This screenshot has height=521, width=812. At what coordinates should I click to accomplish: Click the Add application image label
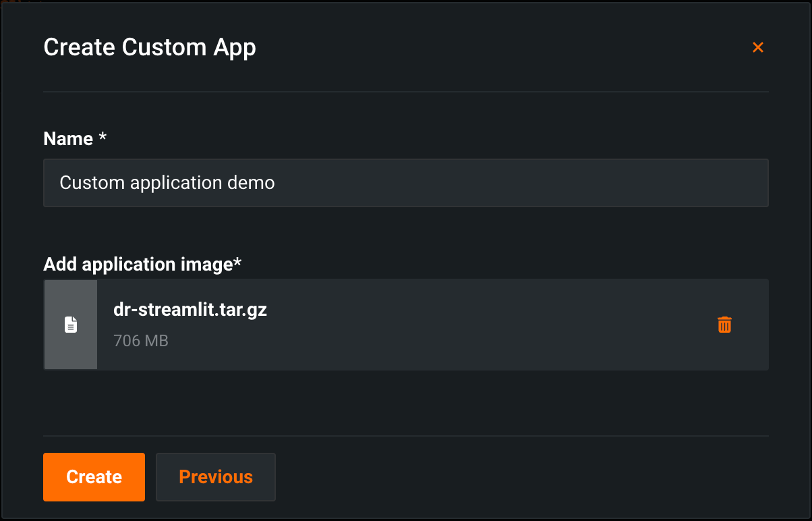(x=138, y=265)
